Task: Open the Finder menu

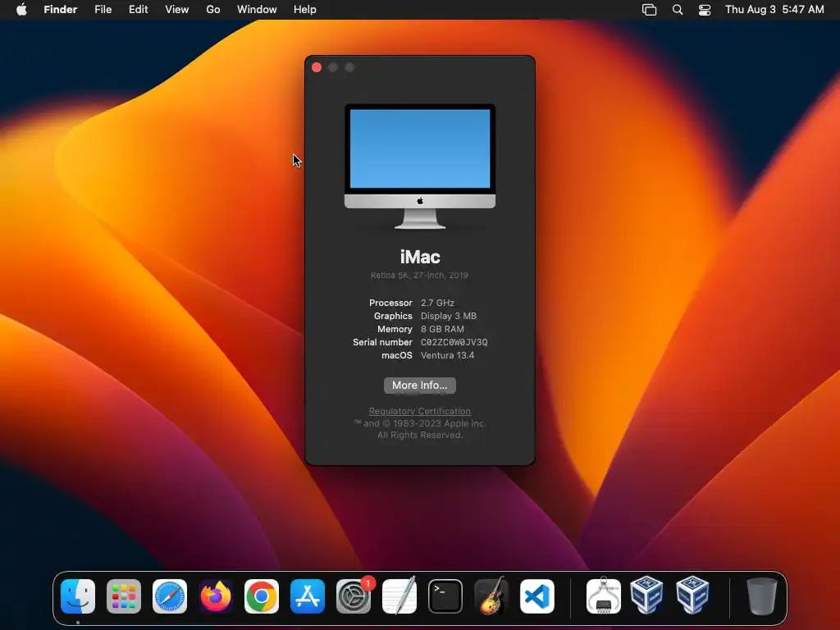Action: (x=61, y=10)
